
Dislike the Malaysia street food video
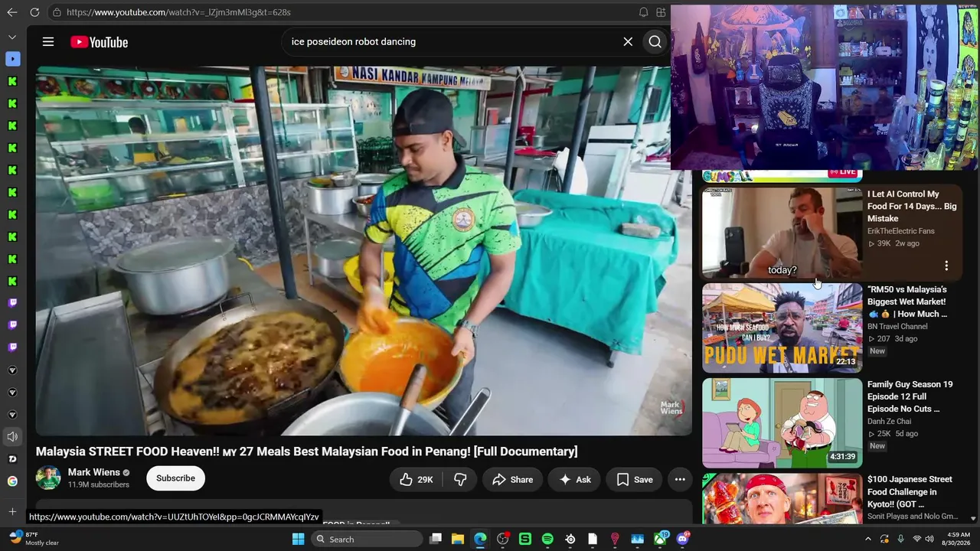pos(460,480)
